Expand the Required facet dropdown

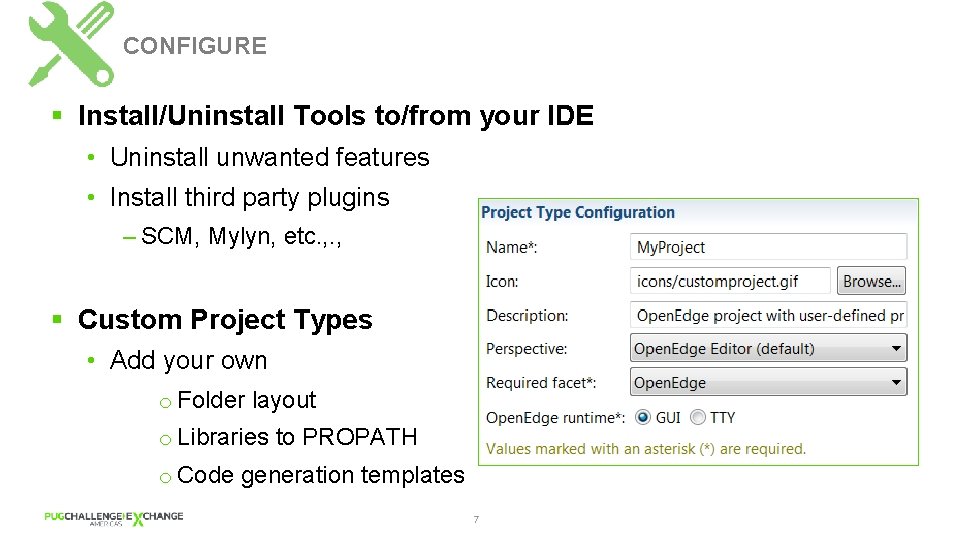pos(768,382)
